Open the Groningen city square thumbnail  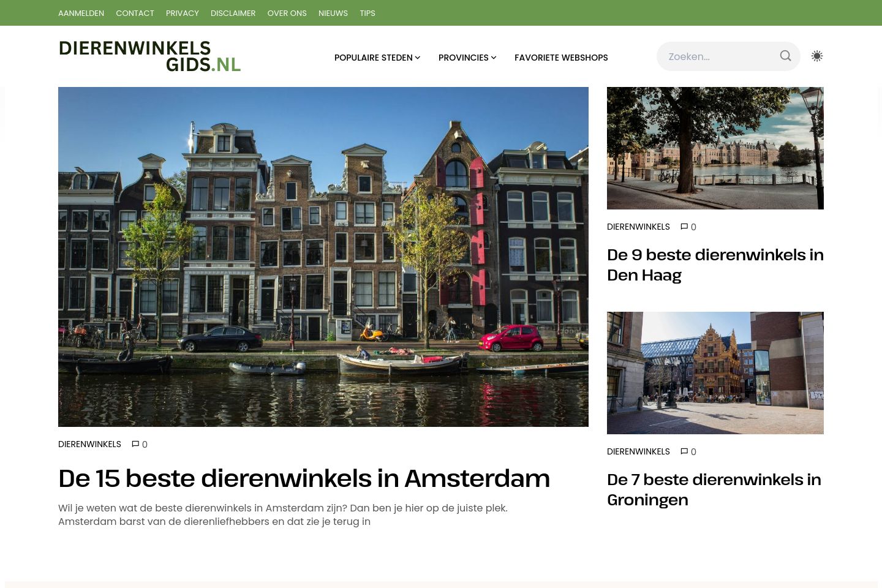coord(715,372)
